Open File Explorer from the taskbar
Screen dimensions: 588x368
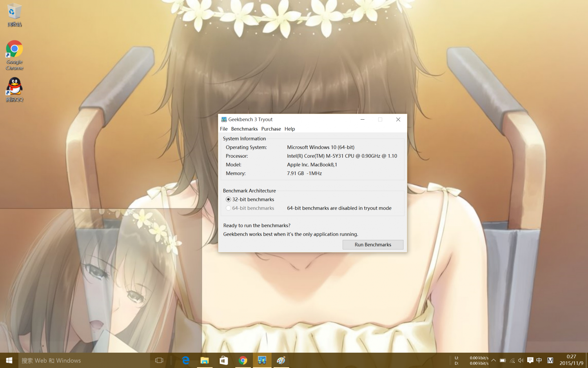[205, 360]
